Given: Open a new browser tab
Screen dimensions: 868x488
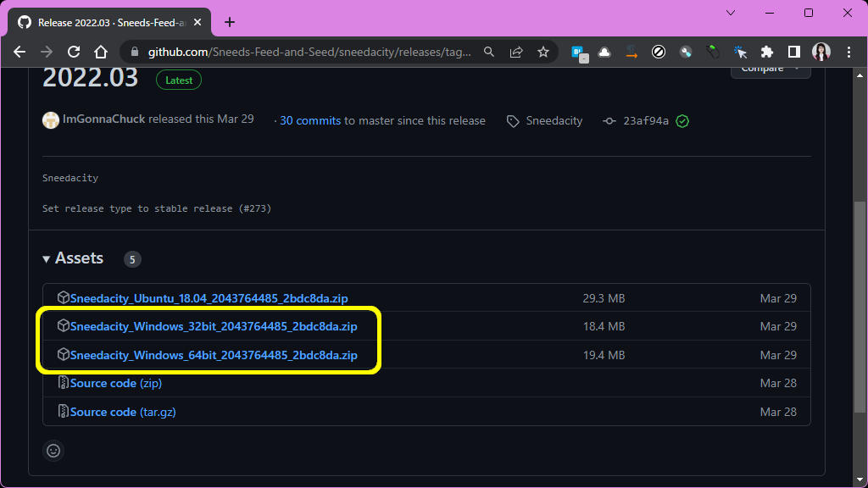Looking at the screenshot, I should coord(229,22).
